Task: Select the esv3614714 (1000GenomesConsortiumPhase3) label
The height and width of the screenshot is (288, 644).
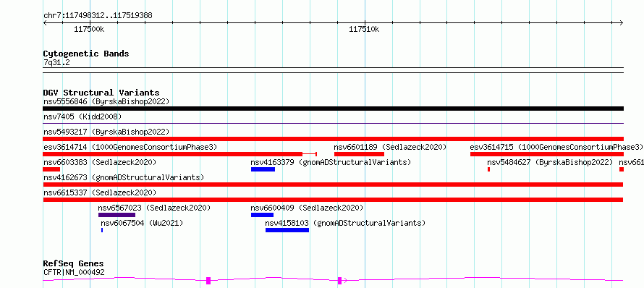Action: (130, 147)
